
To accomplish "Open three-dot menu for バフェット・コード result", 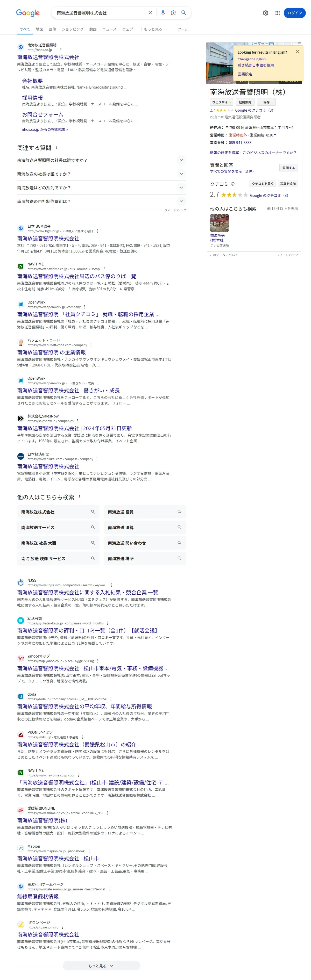I will [91, 345].
